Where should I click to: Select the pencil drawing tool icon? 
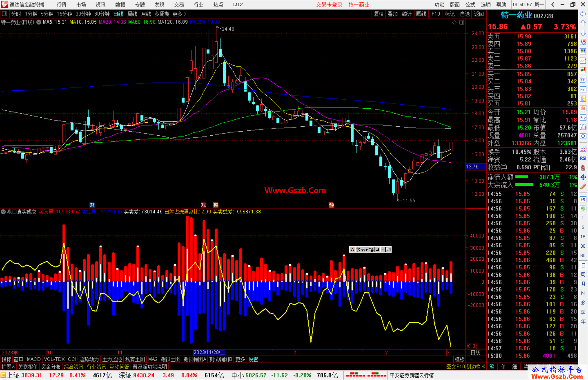click(583, 187)
